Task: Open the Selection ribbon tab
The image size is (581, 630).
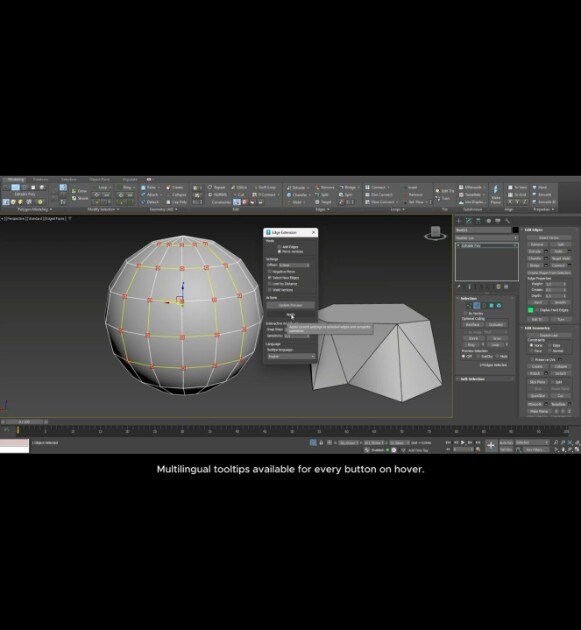Action: point(69,179)
